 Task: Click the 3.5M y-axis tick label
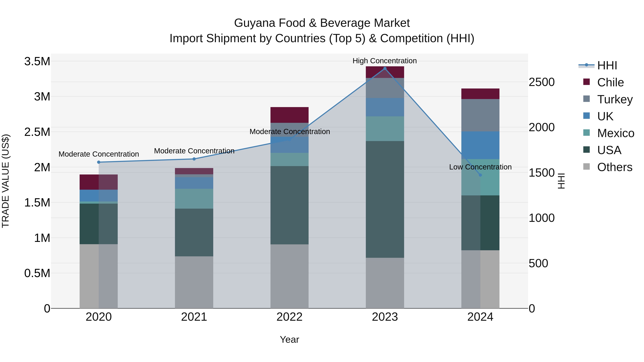point(37,61)
